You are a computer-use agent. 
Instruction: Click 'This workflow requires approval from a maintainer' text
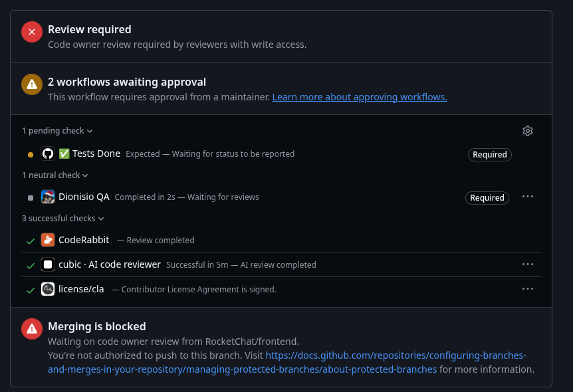[159, 97]
